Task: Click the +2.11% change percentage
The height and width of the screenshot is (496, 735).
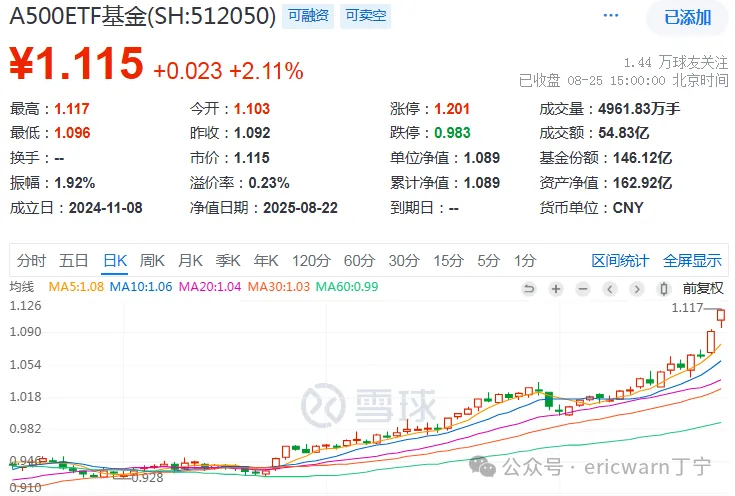Action: (x=266, y=71)
